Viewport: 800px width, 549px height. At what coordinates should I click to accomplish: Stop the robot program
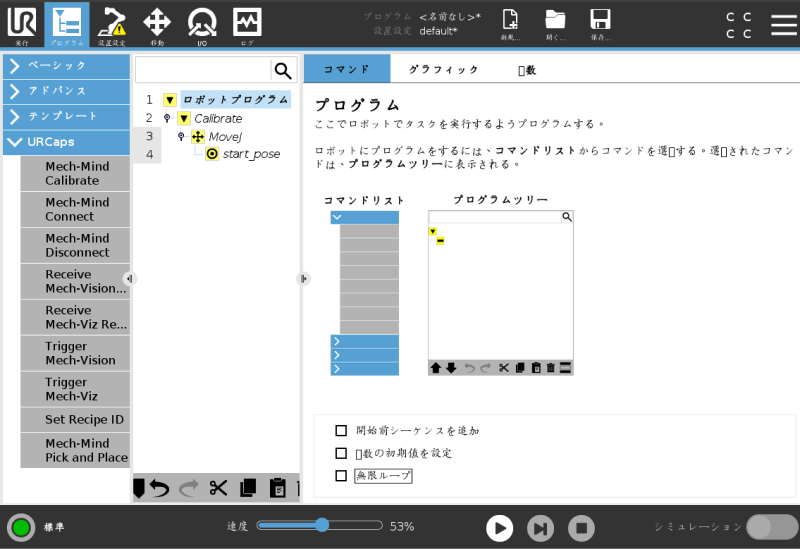point(581,528)
